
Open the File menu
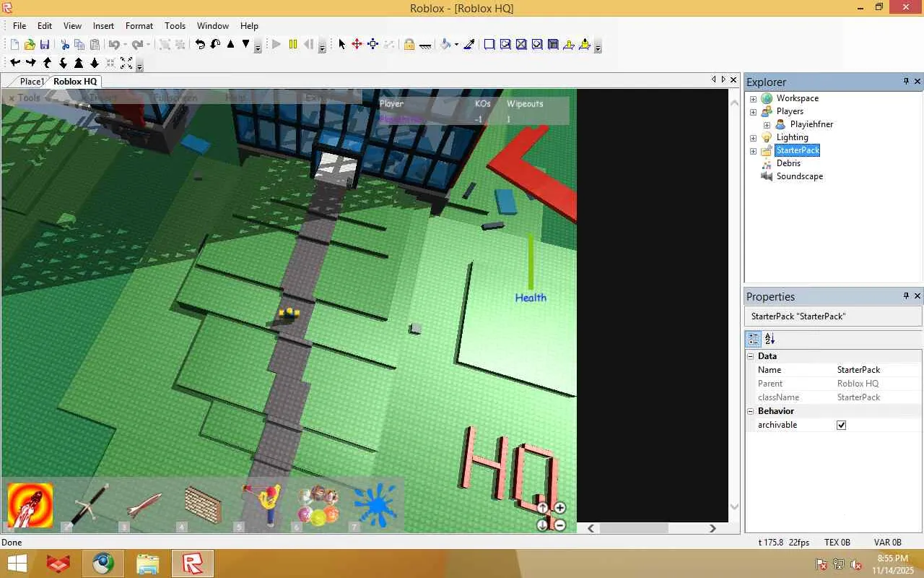(19, 25)
